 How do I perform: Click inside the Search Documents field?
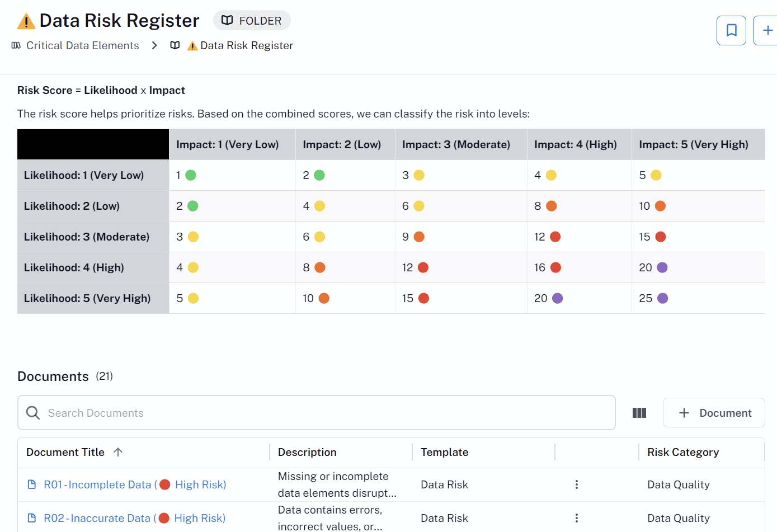point(224,413)
